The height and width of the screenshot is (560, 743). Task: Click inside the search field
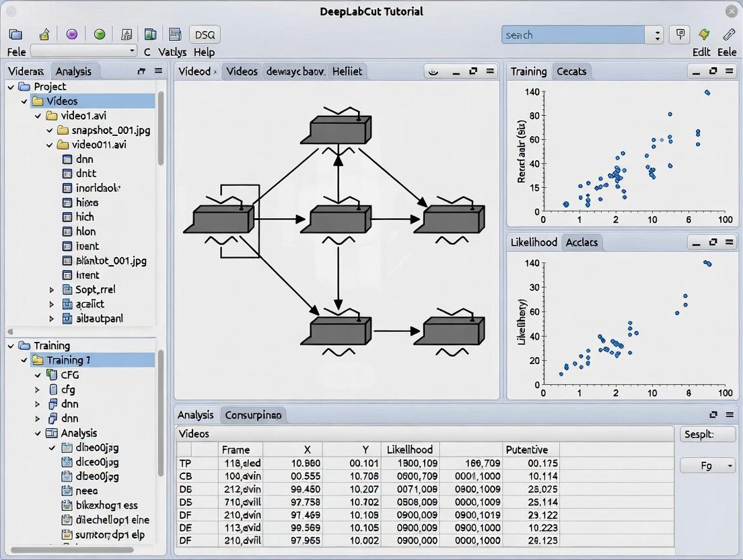pos(573,34)
